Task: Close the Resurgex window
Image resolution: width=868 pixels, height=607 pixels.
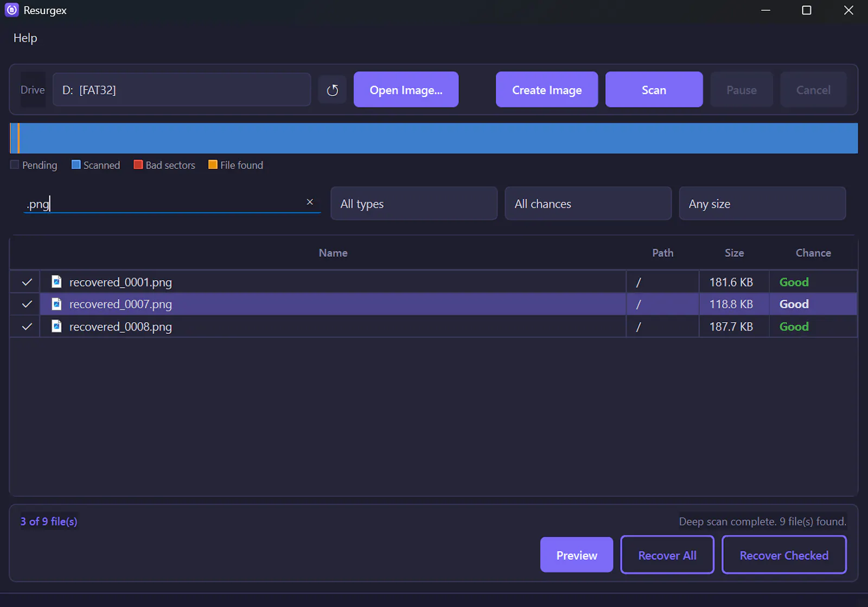Action: tap(848, 10)
